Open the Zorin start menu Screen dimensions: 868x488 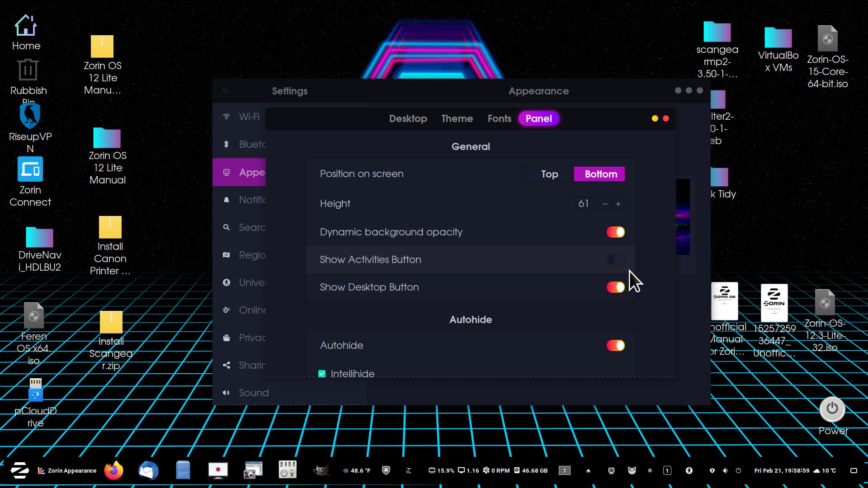click(20, 470)
